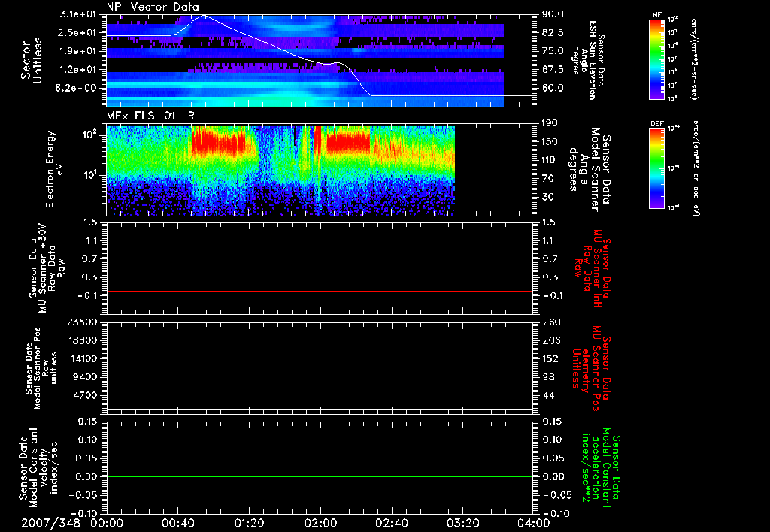Click the 1.9e+01 sector tick value
The width and height of the screenshot is (770, 532).
(77, 51)
